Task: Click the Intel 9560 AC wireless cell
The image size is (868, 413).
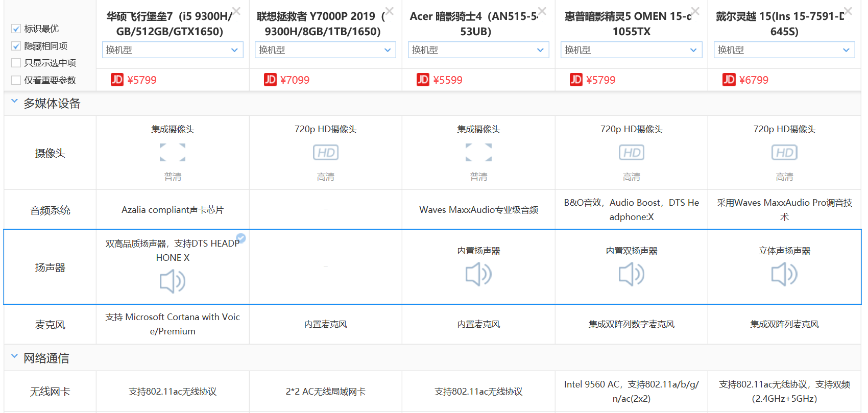Action: (x=631, y=392)
